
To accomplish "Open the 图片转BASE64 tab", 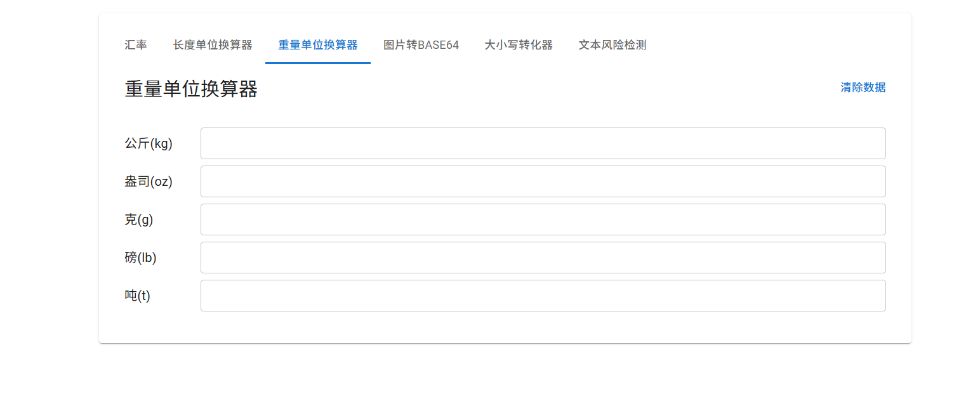I will [x=421, y=45].
